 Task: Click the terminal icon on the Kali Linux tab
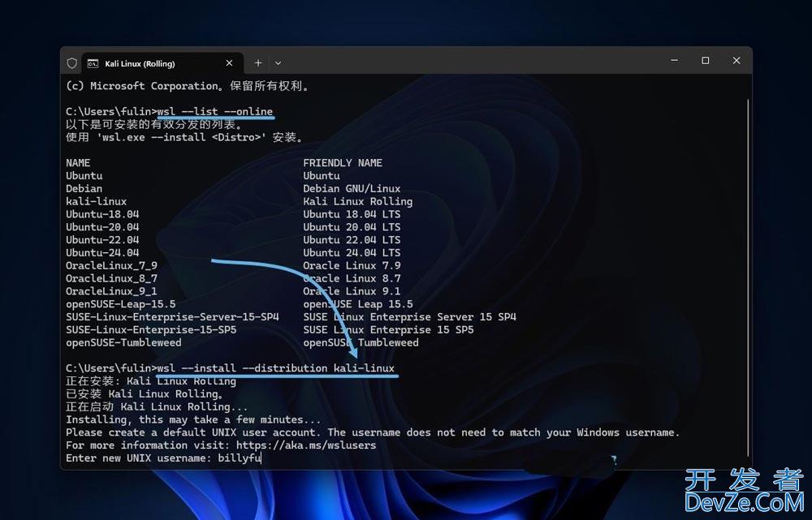click(93, 63)
